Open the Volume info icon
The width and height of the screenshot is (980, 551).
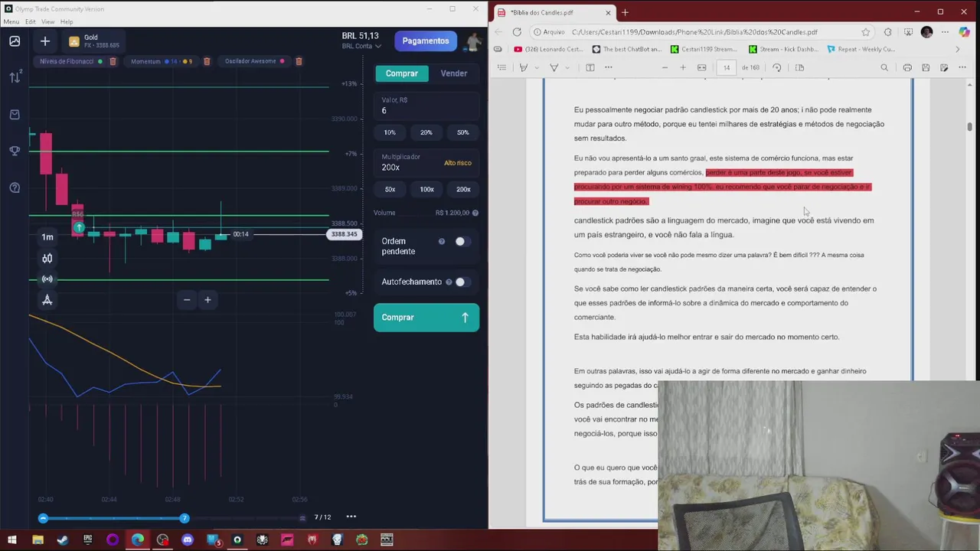(x=475, y=213)
